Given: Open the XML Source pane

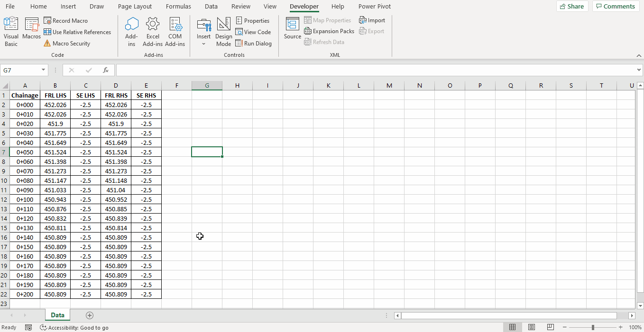Looking at the screenshot, I should click(293, 28).
